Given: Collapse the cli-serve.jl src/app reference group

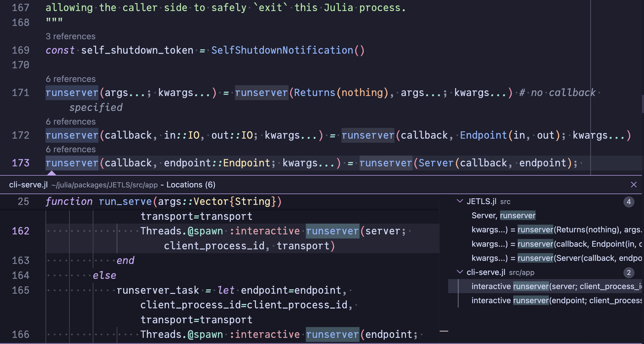Looking at the screenshot, I should click(x=460, y=272).
